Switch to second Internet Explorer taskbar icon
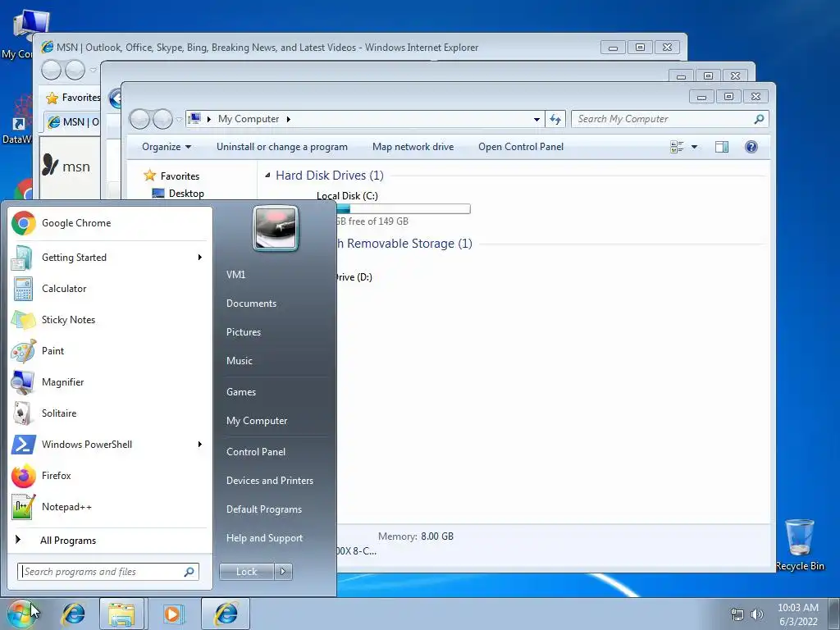This screenshot has width=840, height=630. (226, 614)
